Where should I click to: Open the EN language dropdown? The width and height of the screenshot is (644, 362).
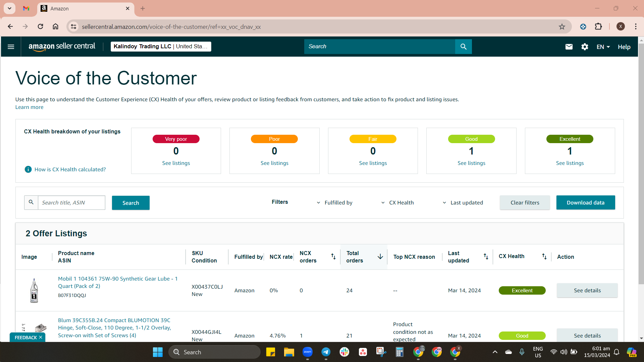click(x=603, y=47)
